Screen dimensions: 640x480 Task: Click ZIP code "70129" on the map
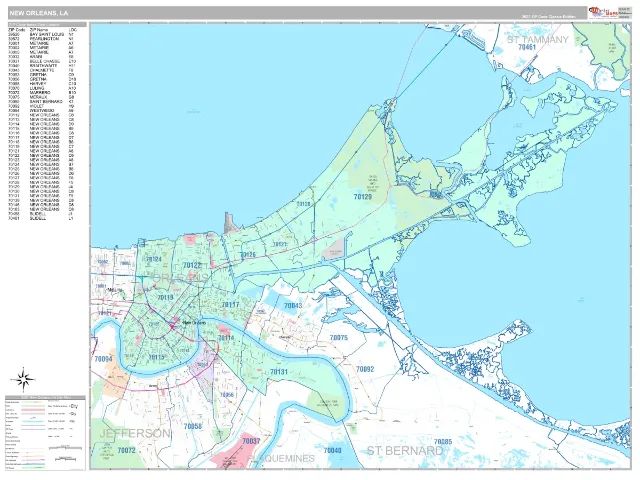pos(362,197)
